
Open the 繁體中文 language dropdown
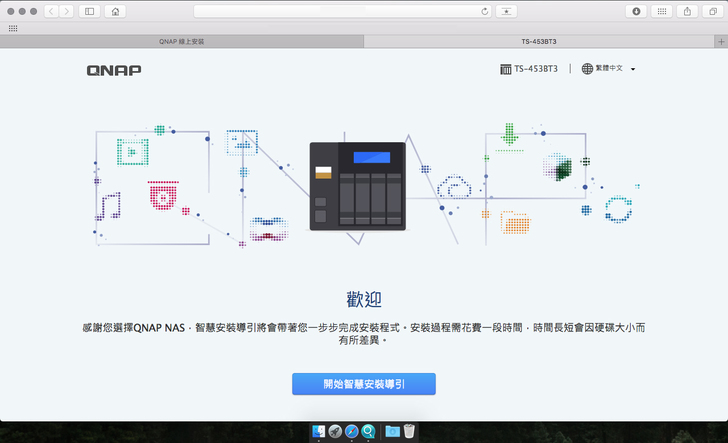point(609,68)
